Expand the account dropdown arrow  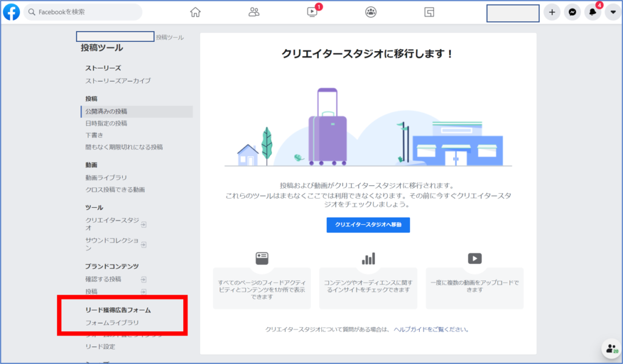click(x=613, y=12)
